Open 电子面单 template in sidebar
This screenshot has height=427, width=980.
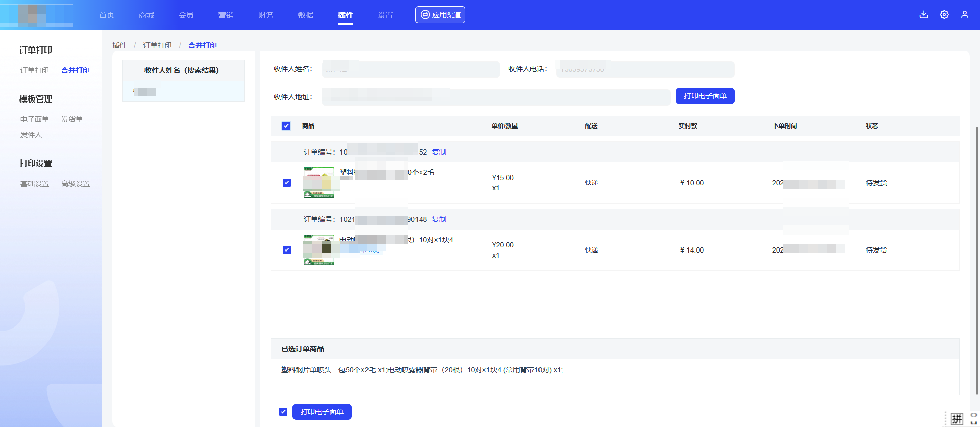pos(35,119)
